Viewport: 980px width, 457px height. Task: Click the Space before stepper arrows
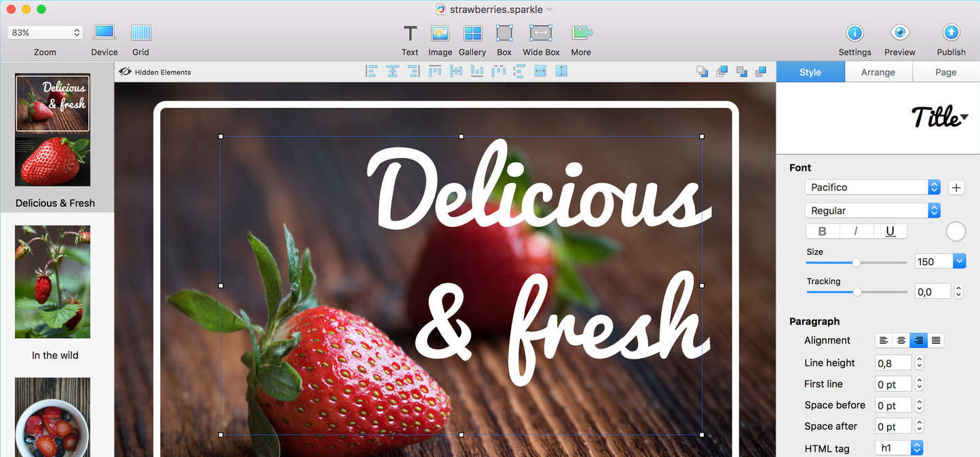coord(919,405)
